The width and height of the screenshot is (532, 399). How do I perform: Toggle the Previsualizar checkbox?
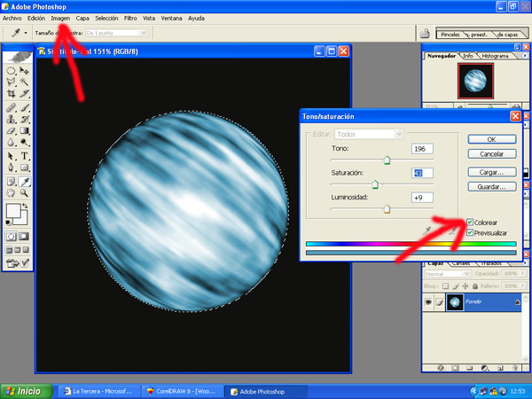470,232
